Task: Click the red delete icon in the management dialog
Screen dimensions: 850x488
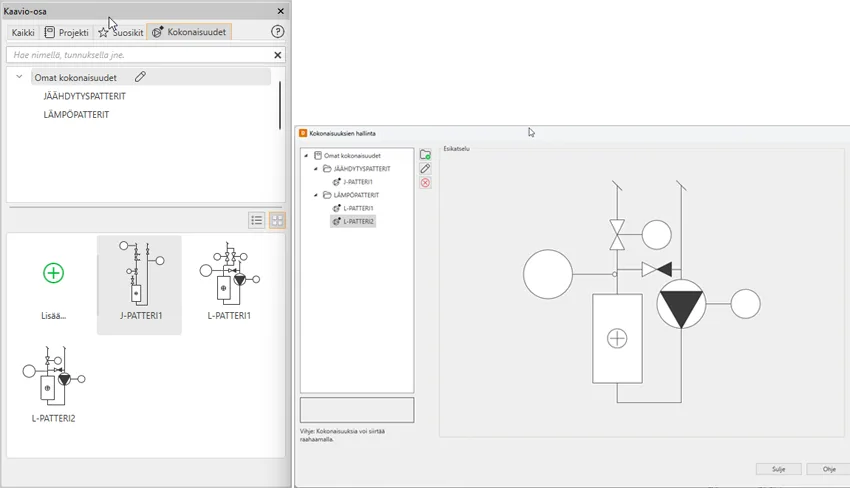Action: (425, 183)
